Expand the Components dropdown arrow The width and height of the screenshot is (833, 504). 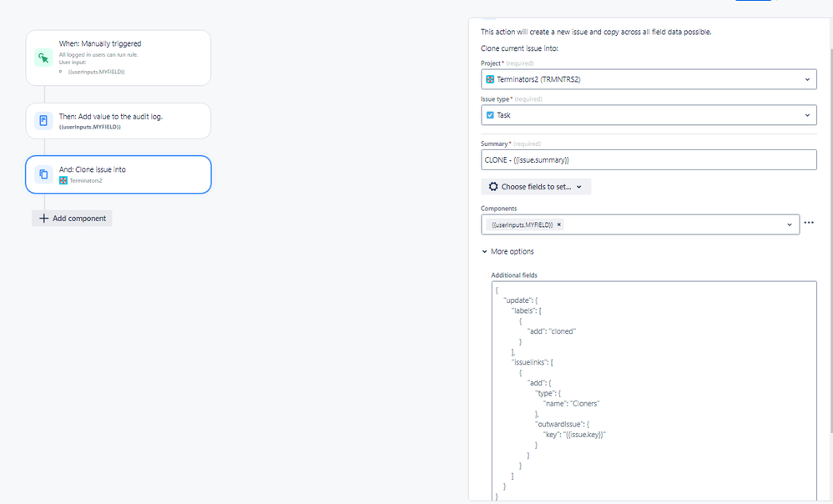(x=790, y=224)
